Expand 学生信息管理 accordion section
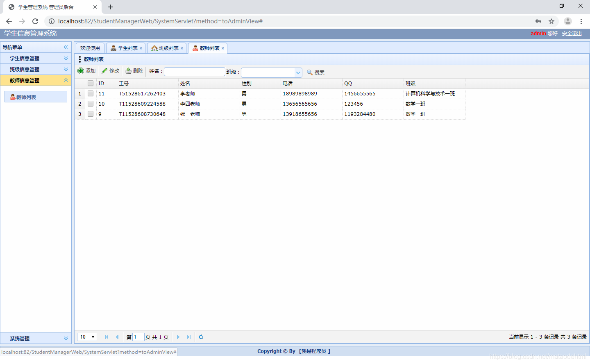The width and height of the screenshot is (590, 364). tap(36, 58)
